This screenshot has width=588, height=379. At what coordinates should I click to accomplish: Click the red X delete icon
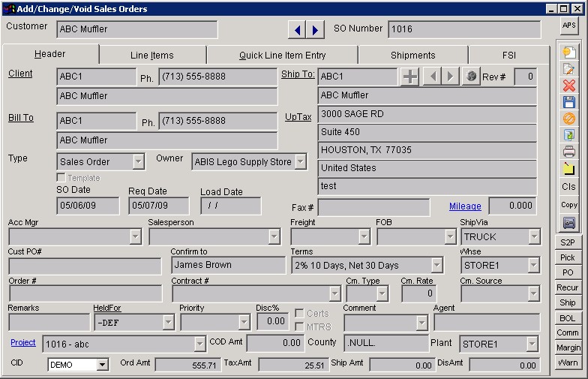click(x=569, y=86)
